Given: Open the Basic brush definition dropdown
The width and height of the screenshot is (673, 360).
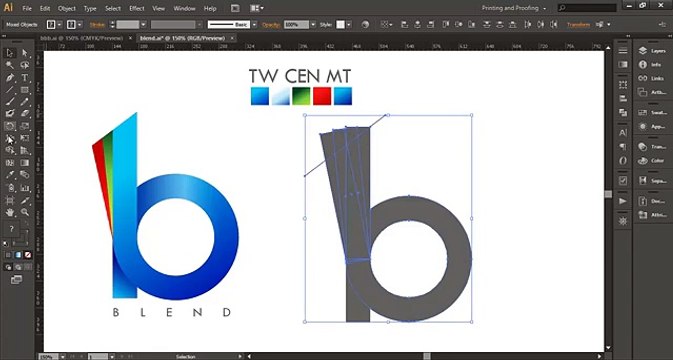Looking at the screenshot, I should [x=254, y=25].
